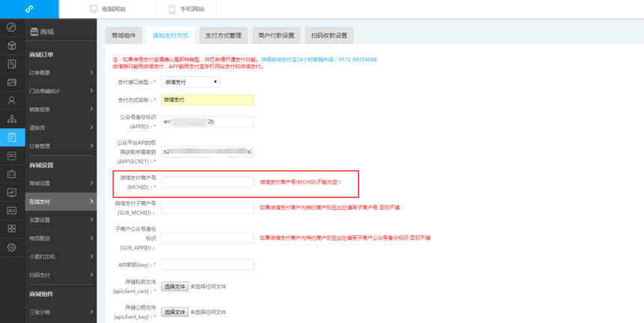This screenshot has width=644, height=323.
Task: Open the 商户付款设置 tab
Action: (276, 35)
